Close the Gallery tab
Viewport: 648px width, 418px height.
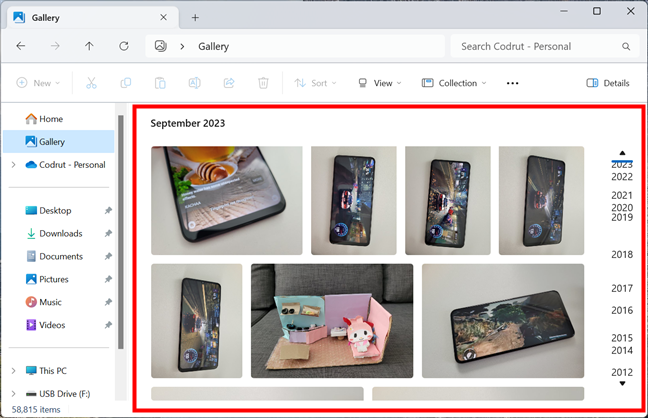[x=164, y=17]
